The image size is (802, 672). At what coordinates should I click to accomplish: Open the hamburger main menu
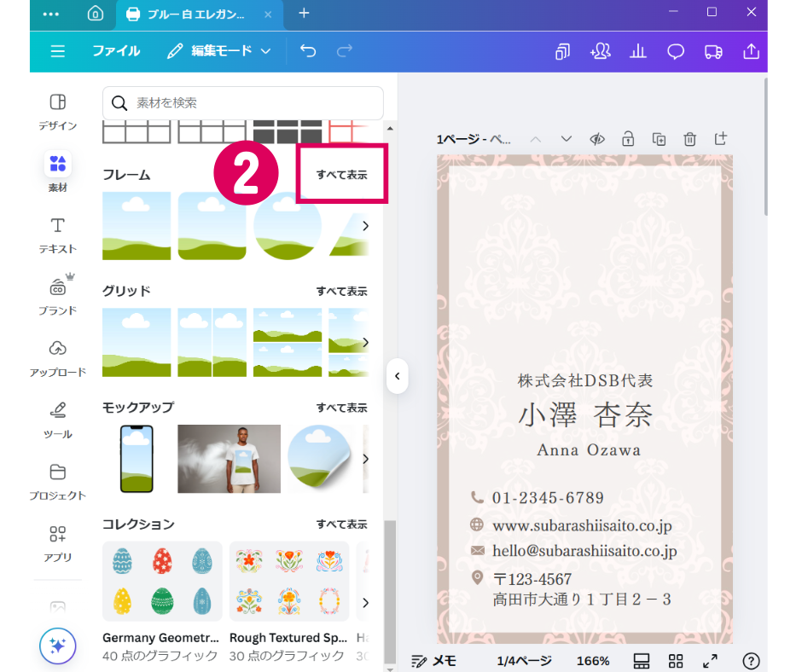pyautogui.click(x=57, y=51)
